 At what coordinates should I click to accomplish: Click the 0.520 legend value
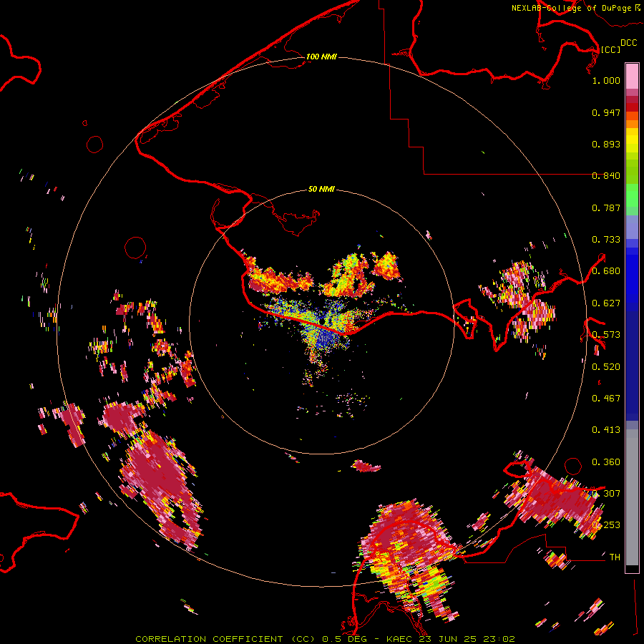tap(606, 367)
